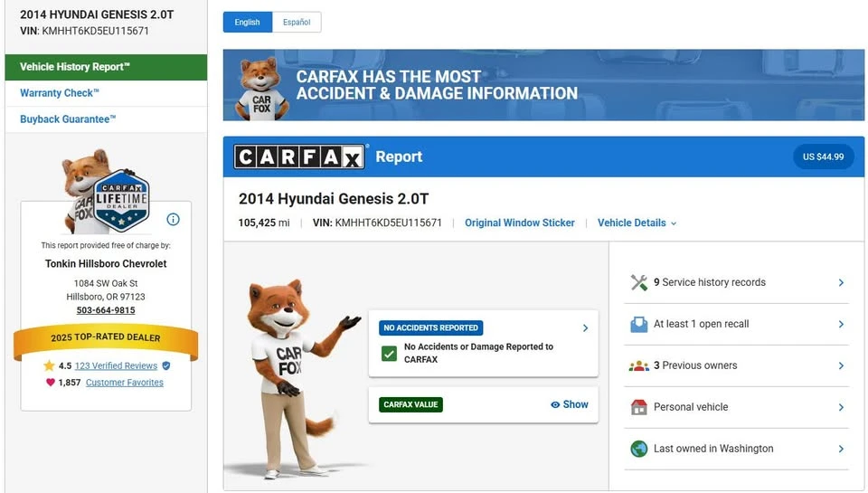
Task: Click the gold star rating icon
Action: coord(49,365)
